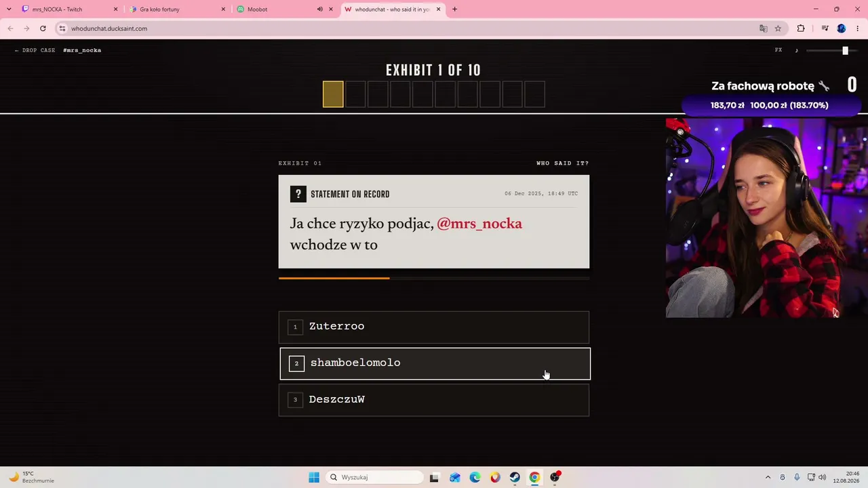Close the whodunchat tab
The image size is (868, 488).
point(439,9)
